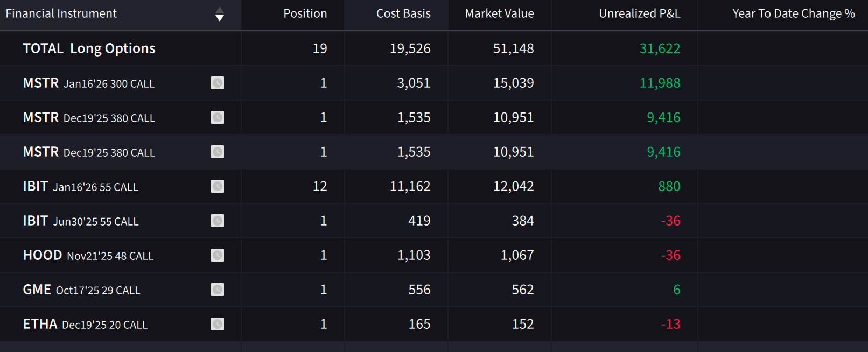This screenshot has width=868, height=352.
Task: Click MSTR cost basis 3,051
Action: click(414, 83)
